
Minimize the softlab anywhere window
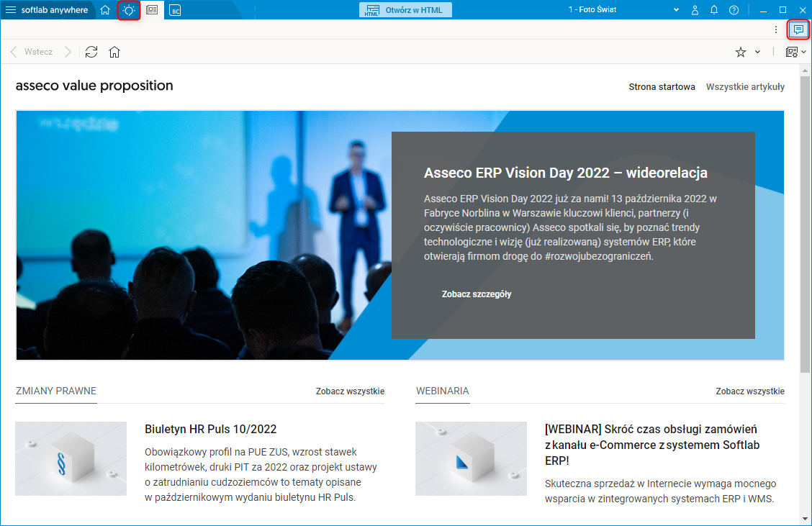[763, 10]
